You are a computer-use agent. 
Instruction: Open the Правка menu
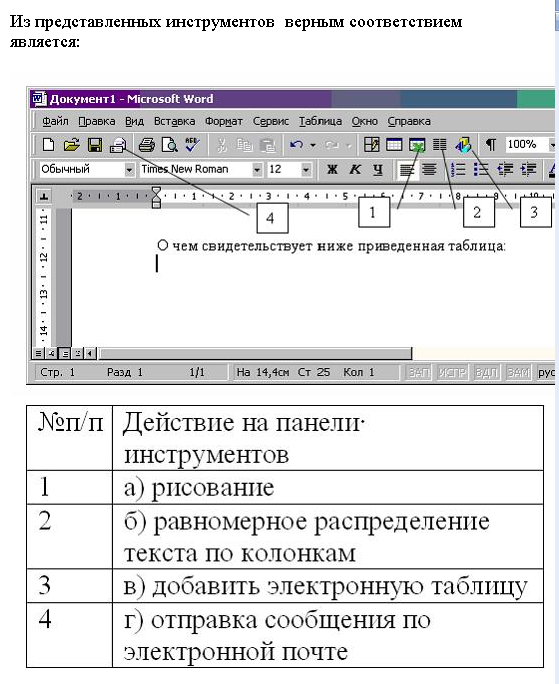[x=96, y=121]
